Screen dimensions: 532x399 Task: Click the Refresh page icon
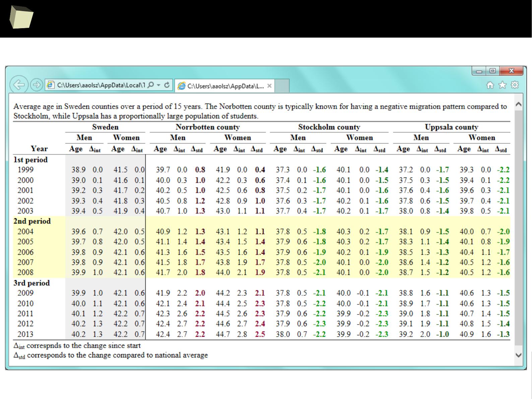tap(167, 85)
